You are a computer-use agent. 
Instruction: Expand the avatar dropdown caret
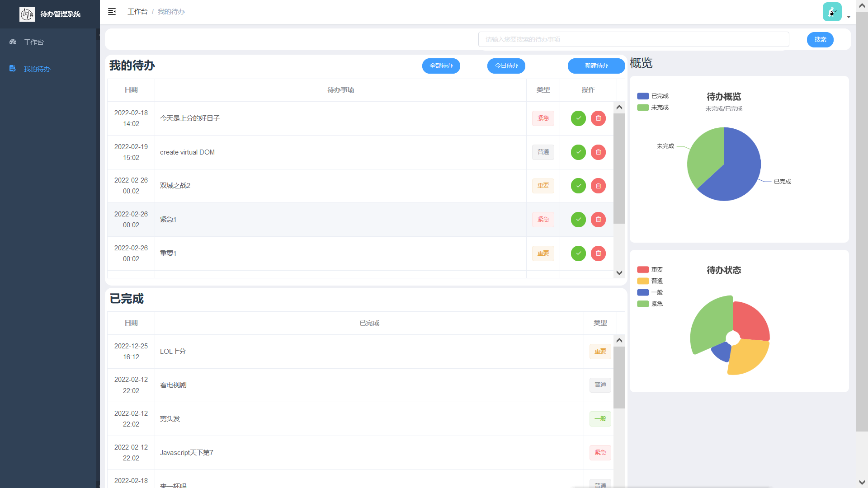point(849,17)
